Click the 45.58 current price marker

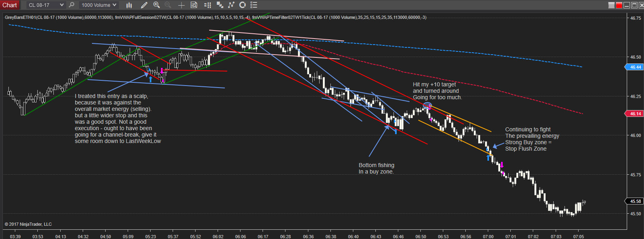[x=634, y=201]
